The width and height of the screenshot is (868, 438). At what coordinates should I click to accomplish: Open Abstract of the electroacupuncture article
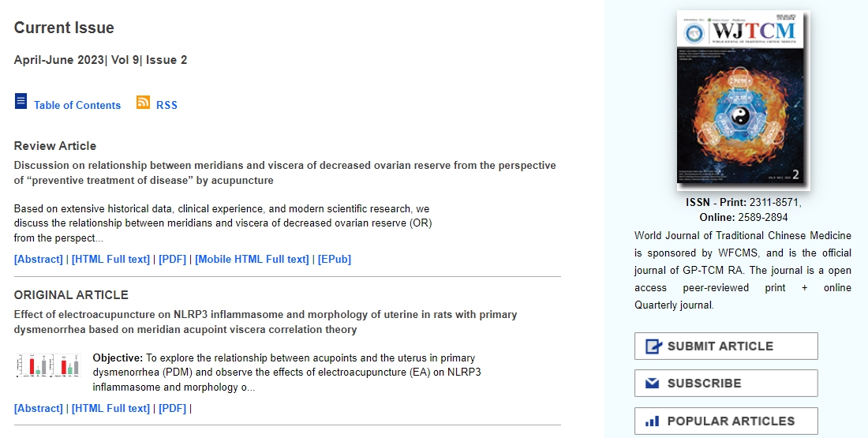coord(38,408)
